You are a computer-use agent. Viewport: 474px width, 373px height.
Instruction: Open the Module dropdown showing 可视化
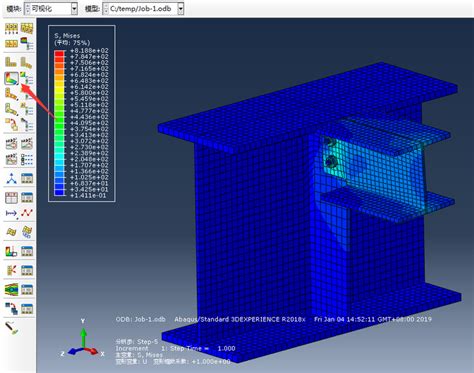coord(51,8)
